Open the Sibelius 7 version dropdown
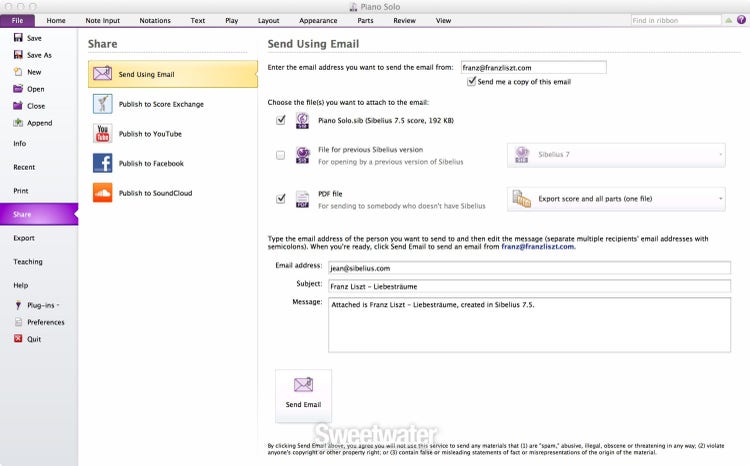This screenshot has width=750, height=466. pos(616,155)
